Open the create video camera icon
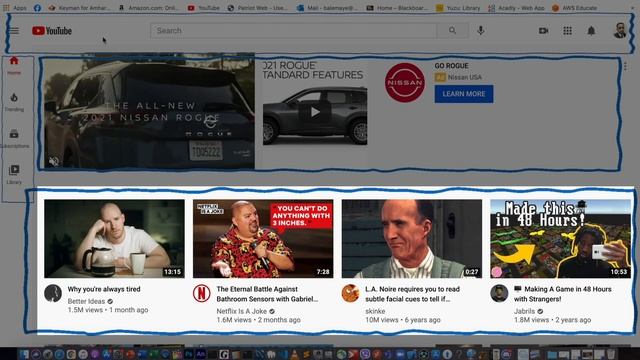 pos(543,31)
